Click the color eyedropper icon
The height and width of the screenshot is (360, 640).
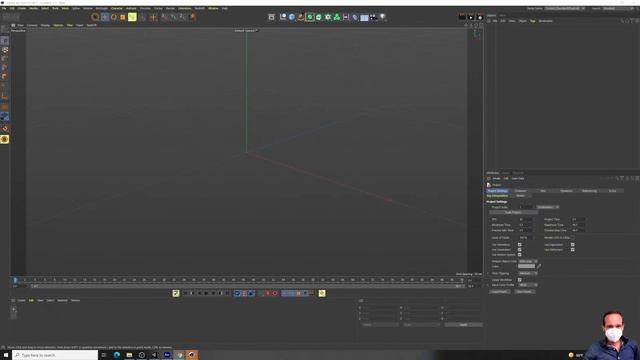point(539,266)
